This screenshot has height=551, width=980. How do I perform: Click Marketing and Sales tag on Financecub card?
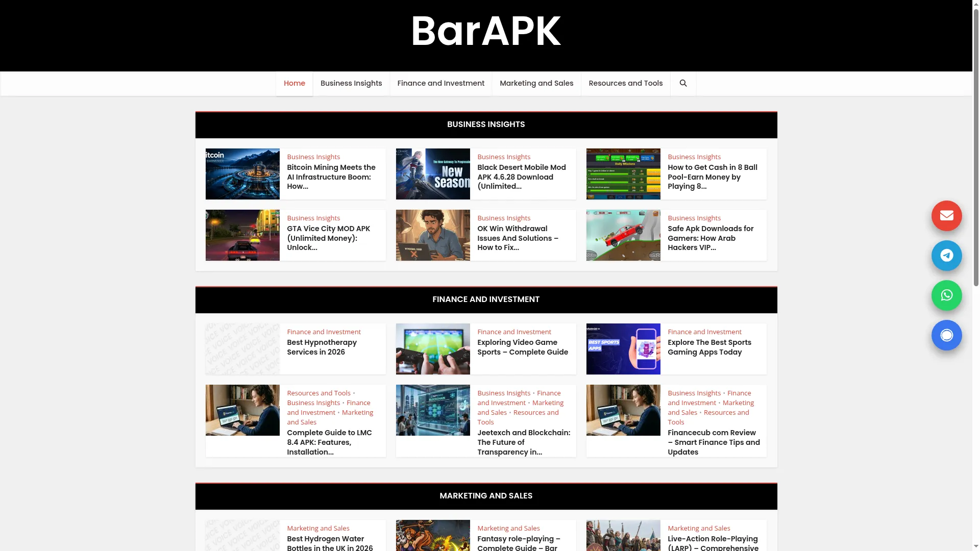[x=711, y=407]
